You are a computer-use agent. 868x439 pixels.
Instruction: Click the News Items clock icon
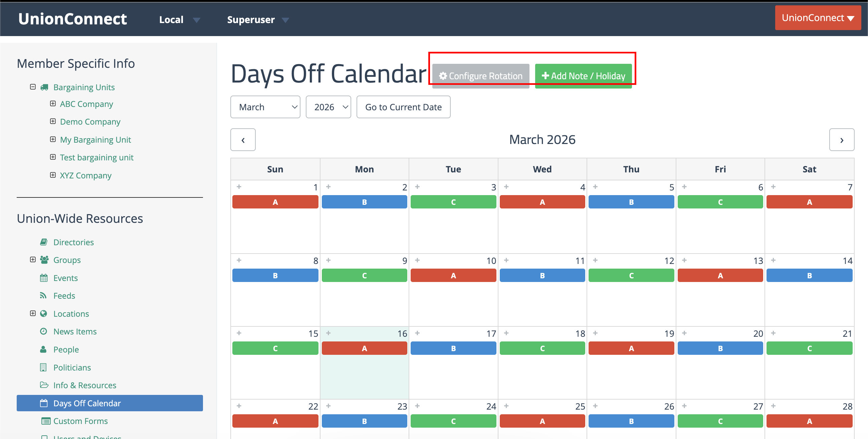(44, 331)
